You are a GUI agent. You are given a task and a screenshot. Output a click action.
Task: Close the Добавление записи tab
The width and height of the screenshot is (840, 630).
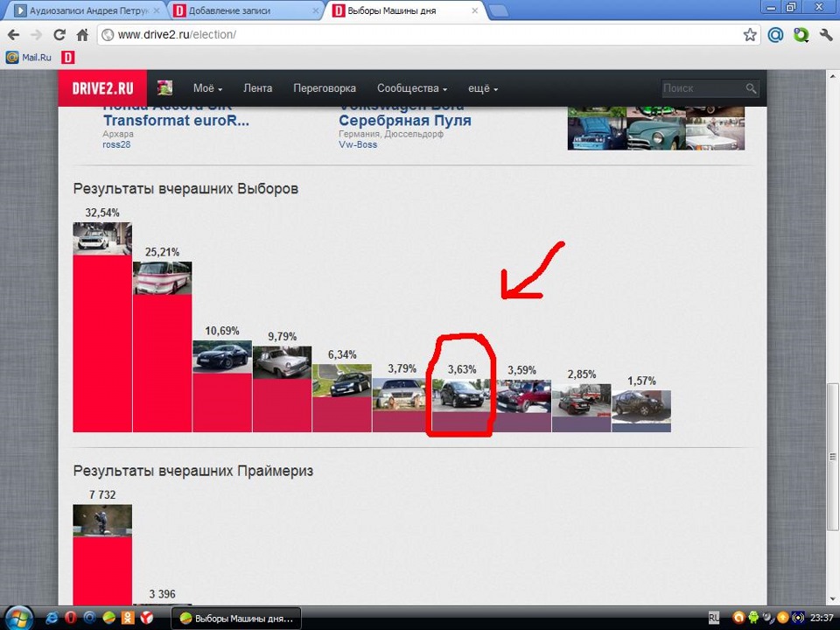point(316,10)
